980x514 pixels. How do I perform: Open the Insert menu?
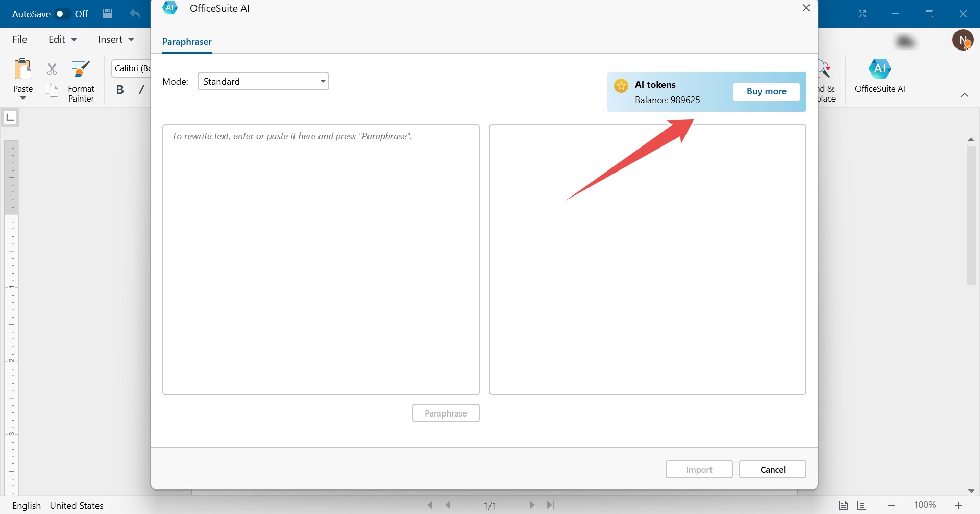116,39
